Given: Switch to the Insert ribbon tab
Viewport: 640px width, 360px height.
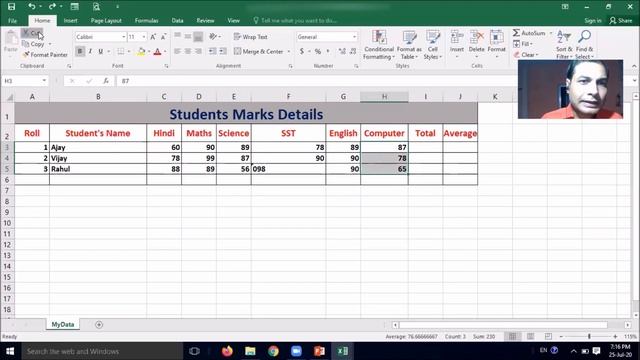Looking at the screenshot, I should pyautogui.click(x=70, y=20).
